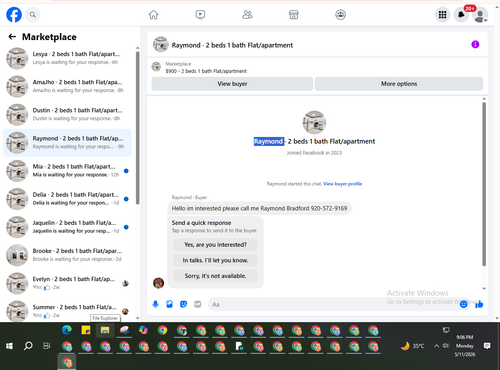
Task: Click Raymond's message with phone number
Action: click(259, 208)
